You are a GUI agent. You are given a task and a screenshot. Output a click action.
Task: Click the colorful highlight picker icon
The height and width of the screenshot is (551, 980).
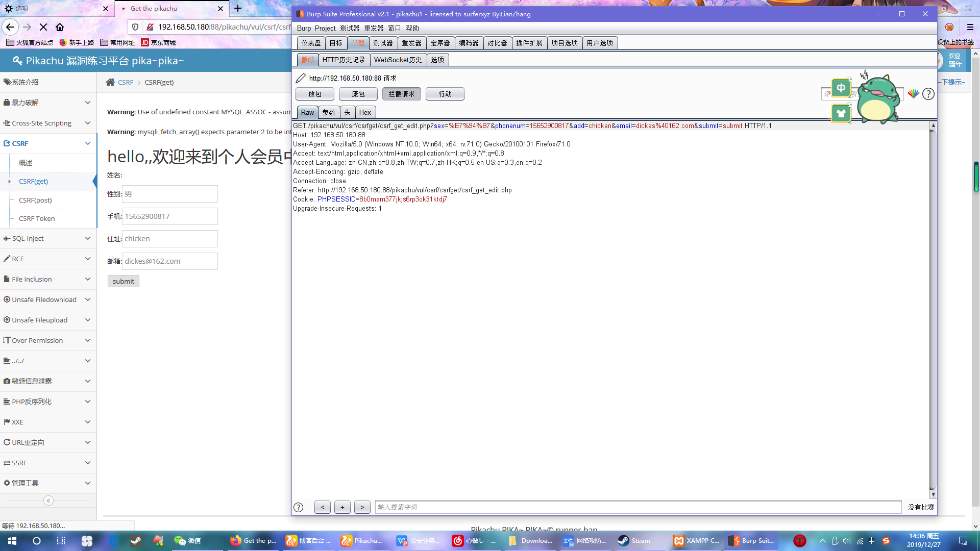click(913, 94)
